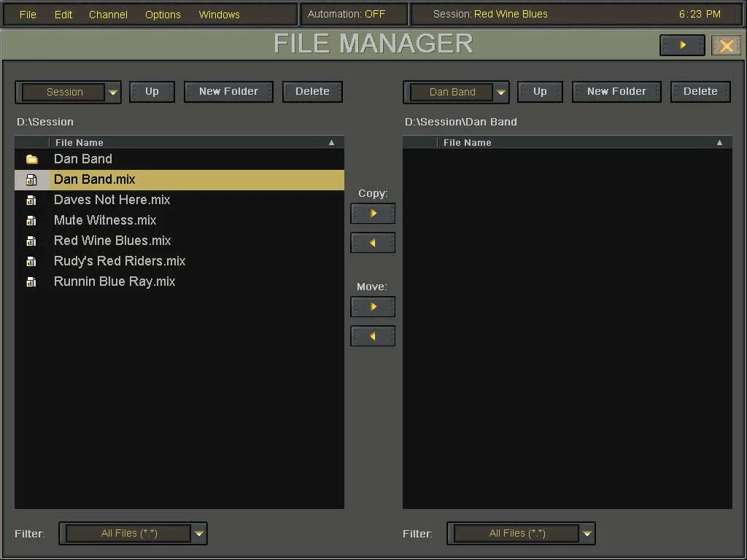Click the left pane New Folder button
Image resolution: width=747 pixels, height=560 pixels.
point(228,91)
